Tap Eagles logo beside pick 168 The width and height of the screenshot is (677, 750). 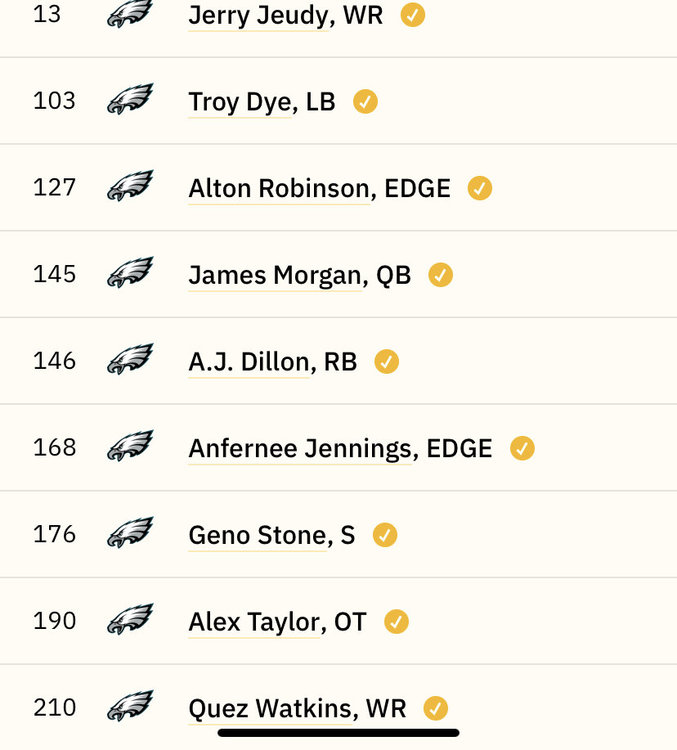pyautogui.click(x=130, y=446)
